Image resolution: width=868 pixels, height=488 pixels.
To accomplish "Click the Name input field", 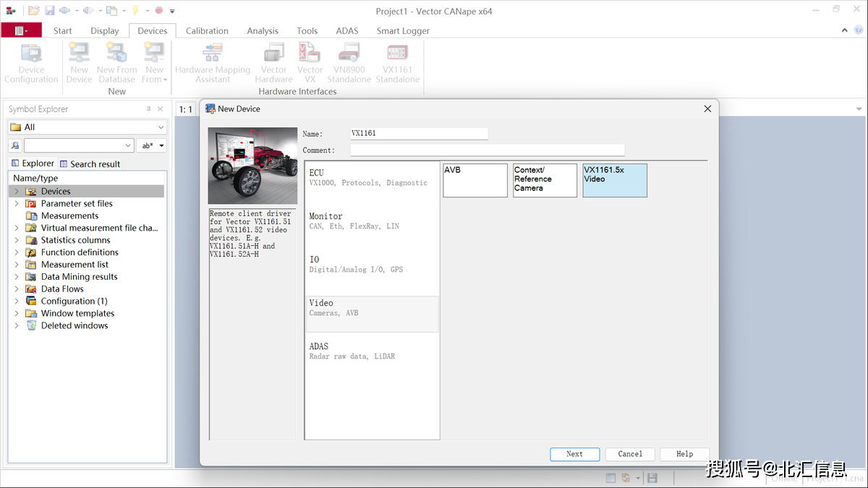I will tap(419, 134).
